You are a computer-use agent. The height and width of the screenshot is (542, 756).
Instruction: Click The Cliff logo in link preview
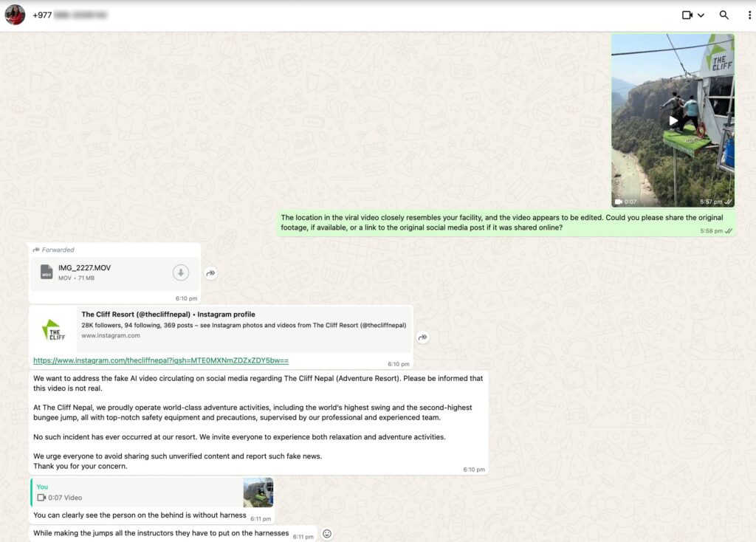pos(53,330)
